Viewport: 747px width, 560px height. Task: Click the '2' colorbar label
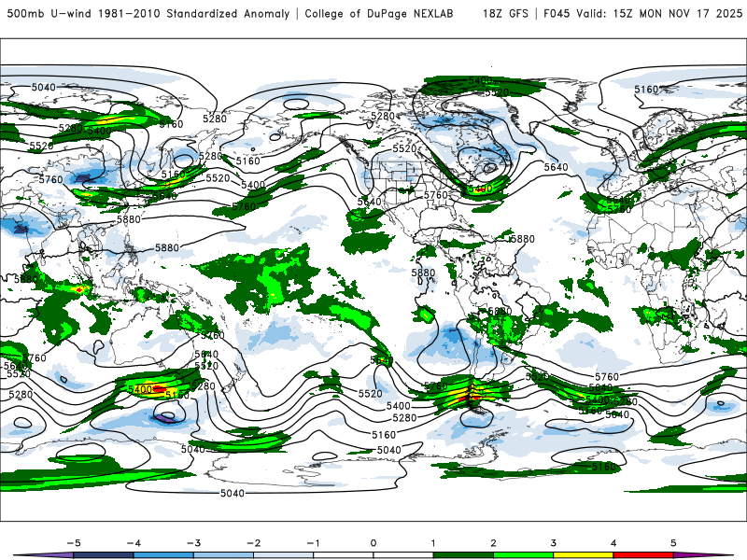(x=494, y=543)
